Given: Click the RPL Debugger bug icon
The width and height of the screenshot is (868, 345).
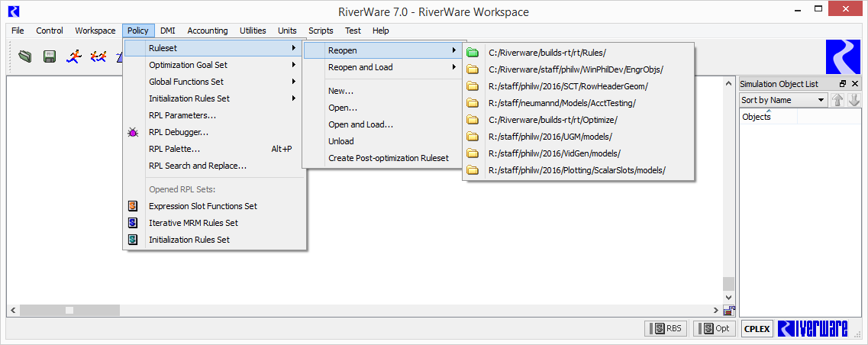Looking at the screenshot, I should point(133,132).
